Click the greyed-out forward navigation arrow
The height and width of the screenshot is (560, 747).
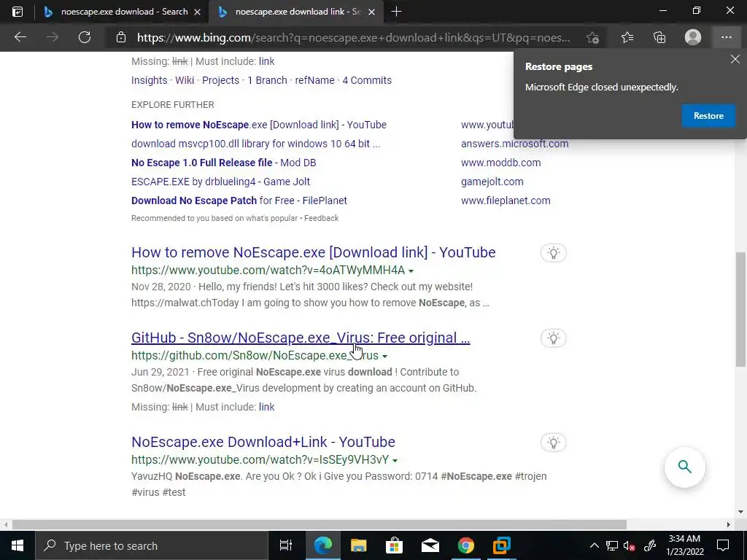pos(52,37)
